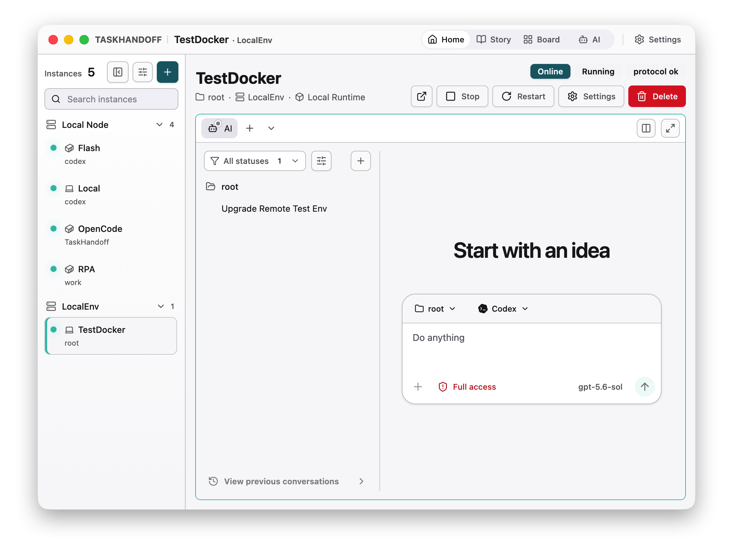Switch to the Board tab
This screenshot has width=733, height=560.
(x=542, y=39)
